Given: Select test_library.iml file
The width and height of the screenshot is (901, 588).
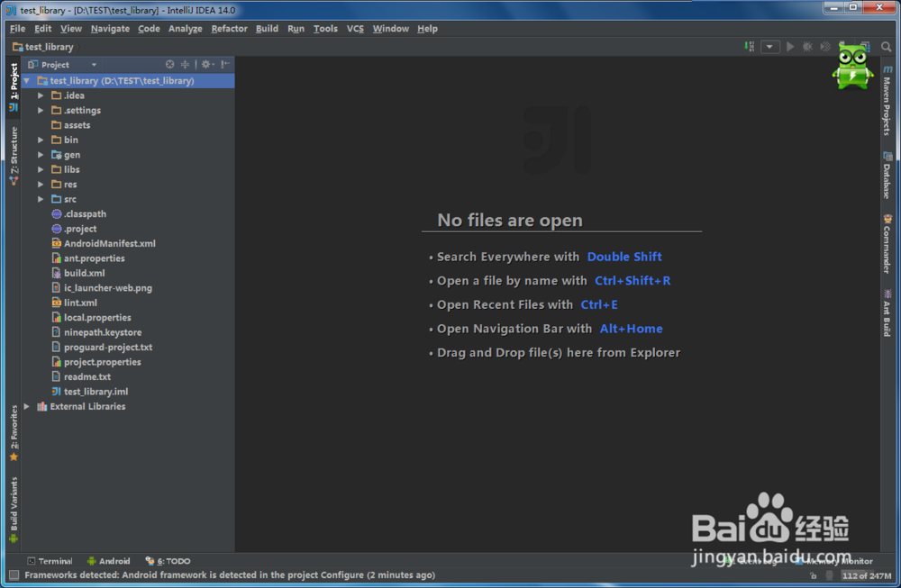Looking at the screenshot, I should click(x=89, y=392).
